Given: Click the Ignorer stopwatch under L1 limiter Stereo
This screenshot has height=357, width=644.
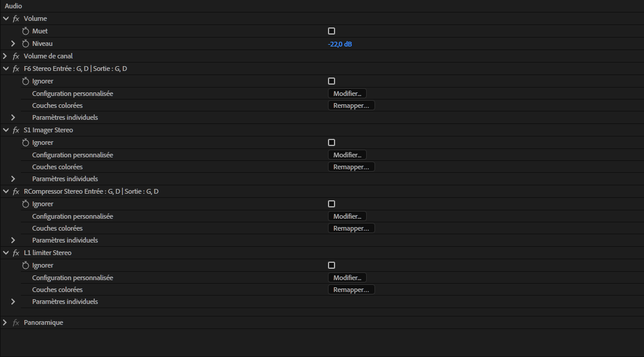Looking at the screenshot, I should click(26, 265).
